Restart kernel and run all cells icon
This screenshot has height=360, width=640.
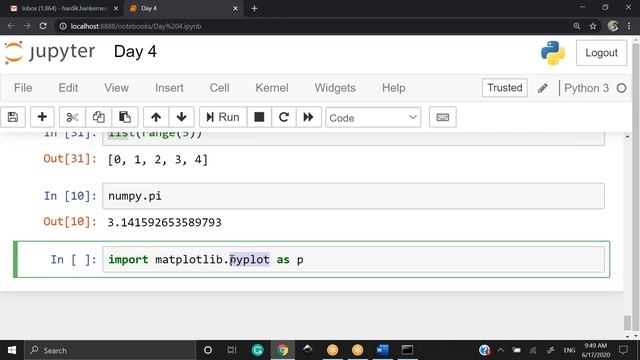pos(309,117)
